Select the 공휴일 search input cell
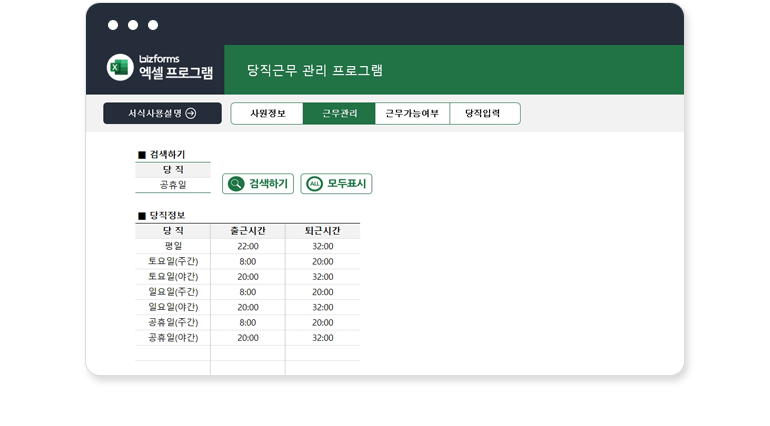Screen dimensions: 770x426 click(173, 185)
